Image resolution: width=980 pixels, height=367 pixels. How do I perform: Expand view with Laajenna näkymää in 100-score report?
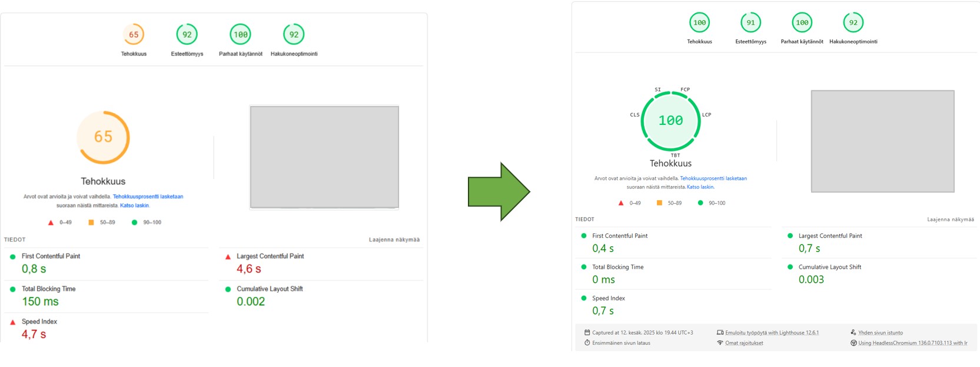[x=951, y=219]
